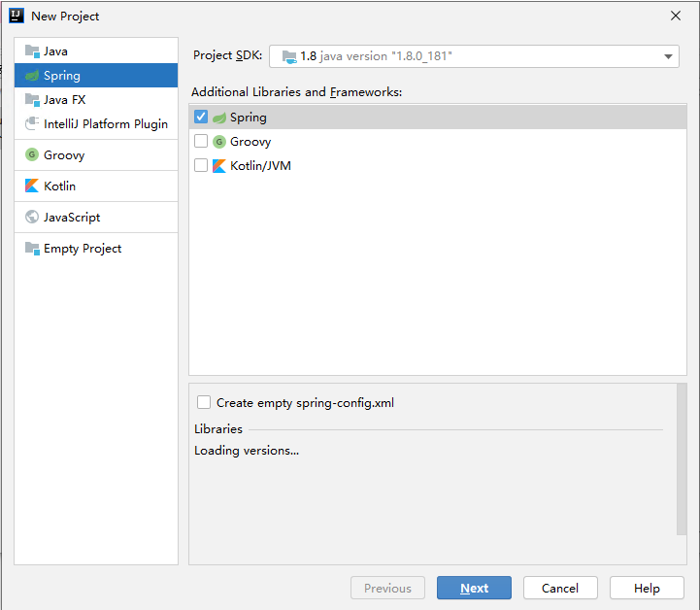Click the 'Libraries' section label
700x610 pixels.
tap(218, 428)
